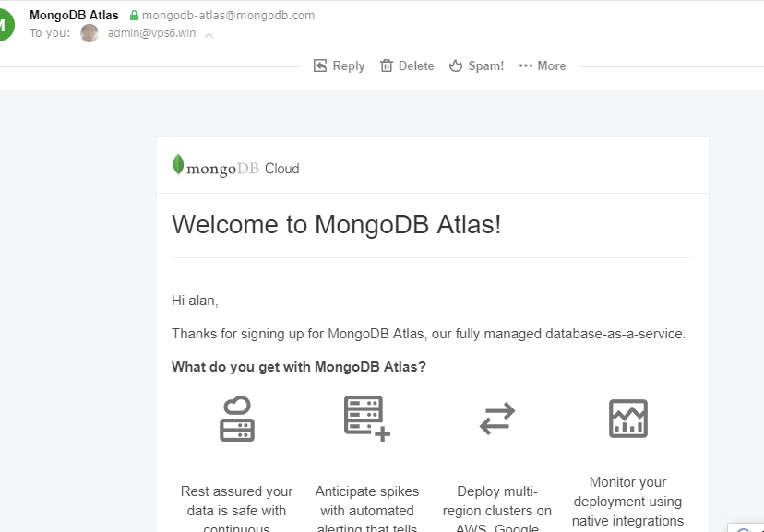Click the cloud backup server icon

(237, 419)
